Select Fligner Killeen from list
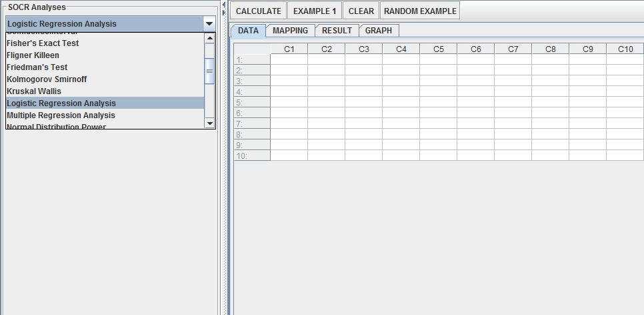The image size is (644, 315). point(33,55)
